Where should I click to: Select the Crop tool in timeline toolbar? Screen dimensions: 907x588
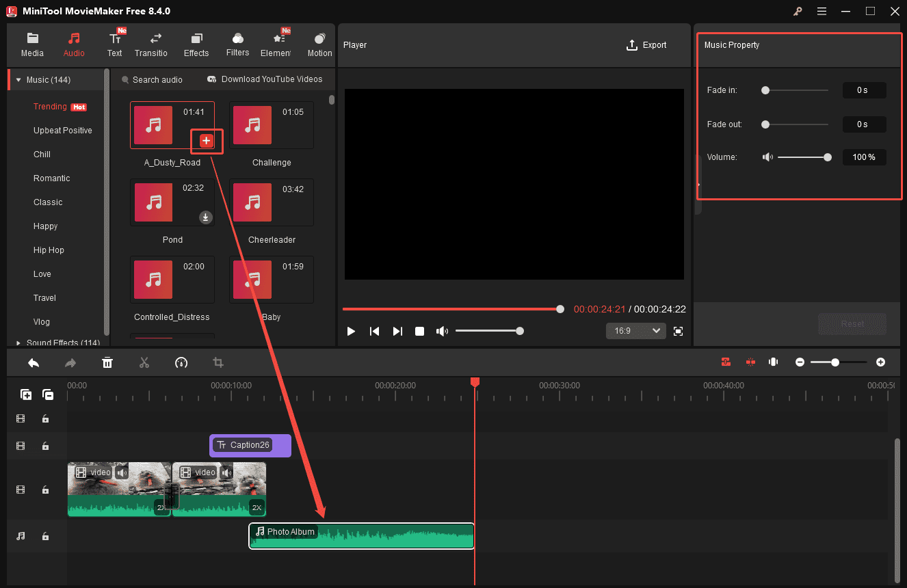[218, 362]
